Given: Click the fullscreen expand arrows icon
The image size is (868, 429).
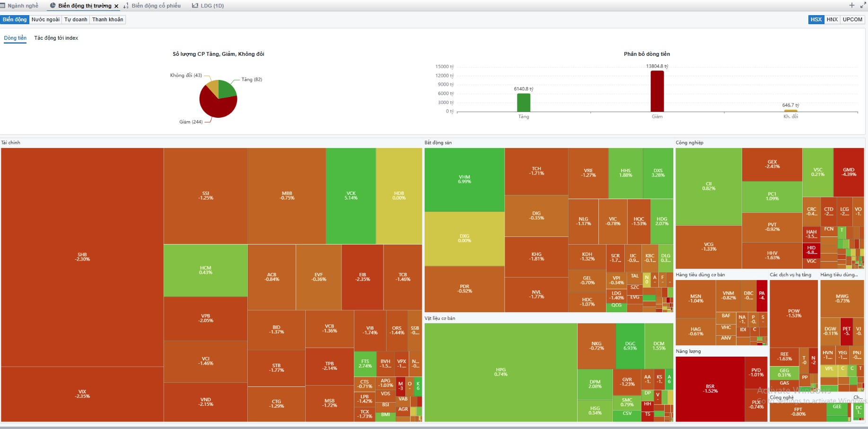Looking at the screenshot, I should [863, 5].
